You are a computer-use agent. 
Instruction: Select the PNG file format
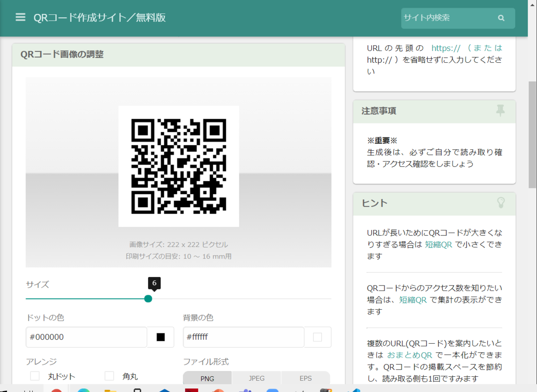(x=207, y=378)
